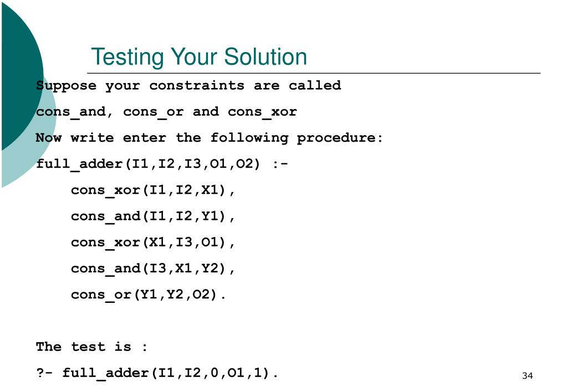Click the line "Suppose your constraints are called"

[x=188, y=86]
